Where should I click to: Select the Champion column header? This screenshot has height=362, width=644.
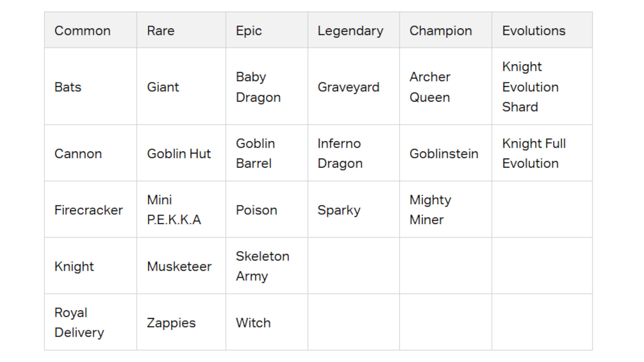click(x=440, y=31)
